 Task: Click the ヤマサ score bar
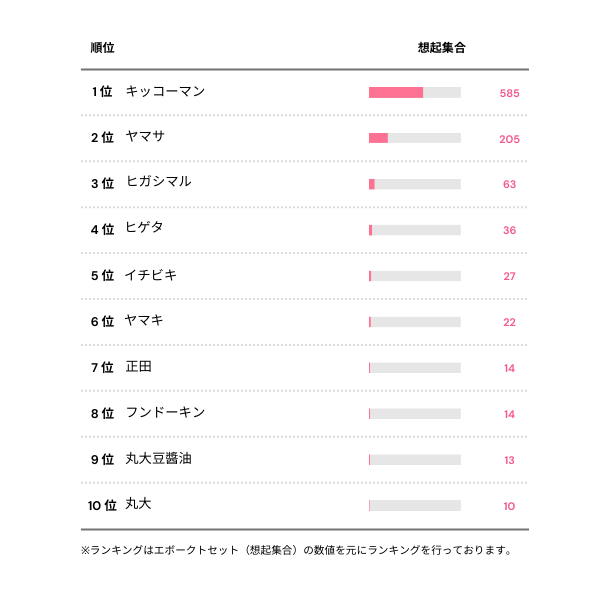tap(414, 138)
